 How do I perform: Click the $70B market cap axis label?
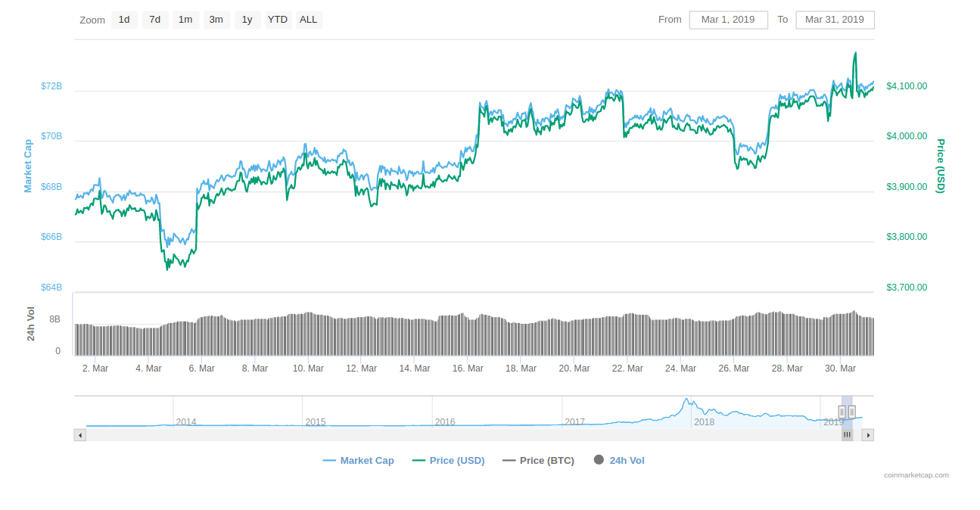[x=51, y=136]
